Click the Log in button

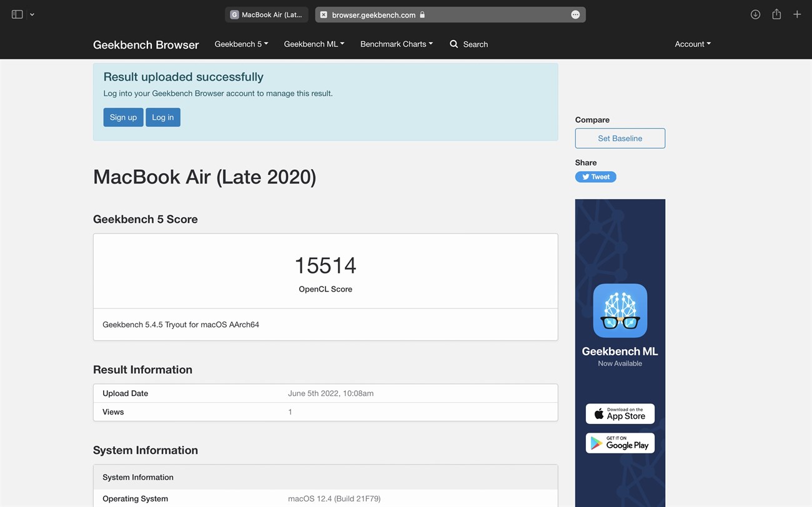point(163,117)
